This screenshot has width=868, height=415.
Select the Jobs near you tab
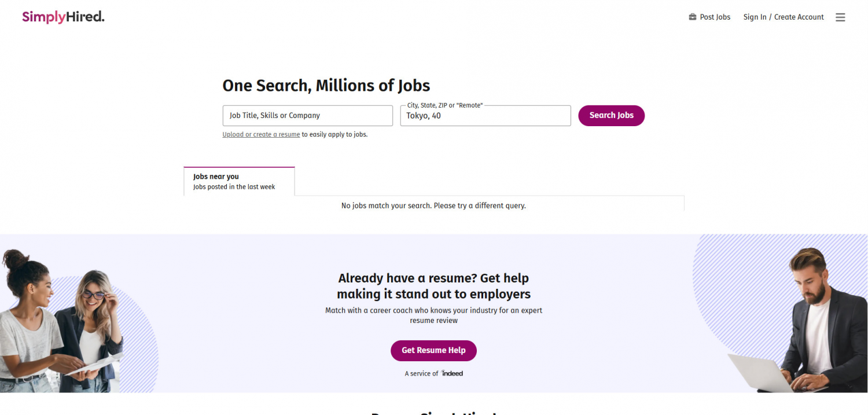(x=239, y=181)
